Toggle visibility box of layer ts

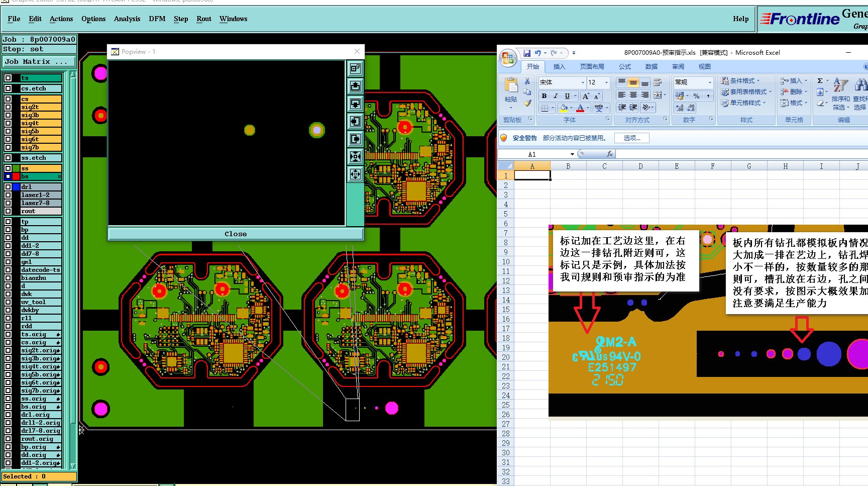click(x=8, y=78)
